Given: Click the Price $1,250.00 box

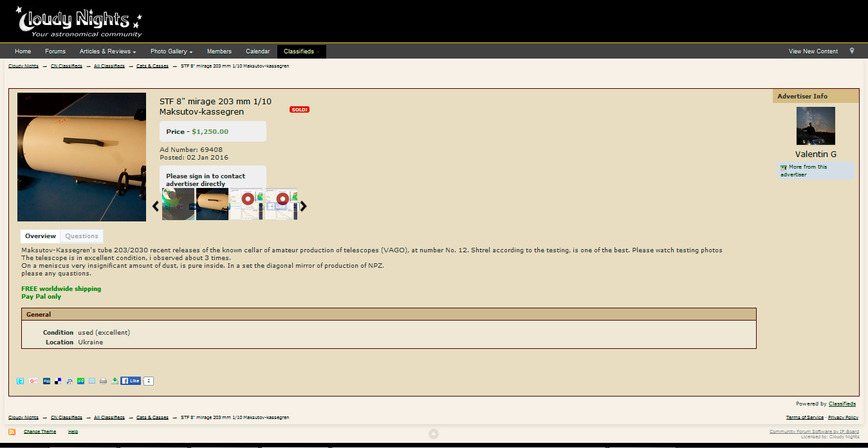Looking at the screenshot, I should [213, 131].
